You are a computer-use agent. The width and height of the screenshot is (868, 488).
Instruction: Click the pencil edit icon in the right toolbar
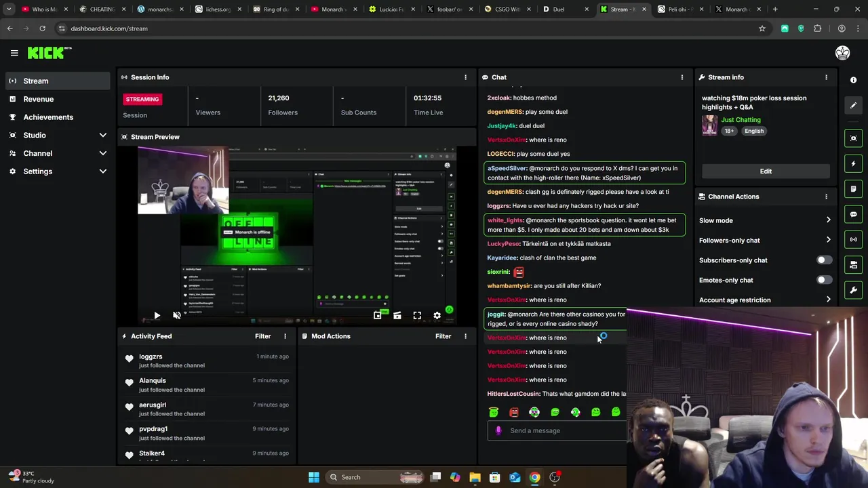click(x=853, y=105)
